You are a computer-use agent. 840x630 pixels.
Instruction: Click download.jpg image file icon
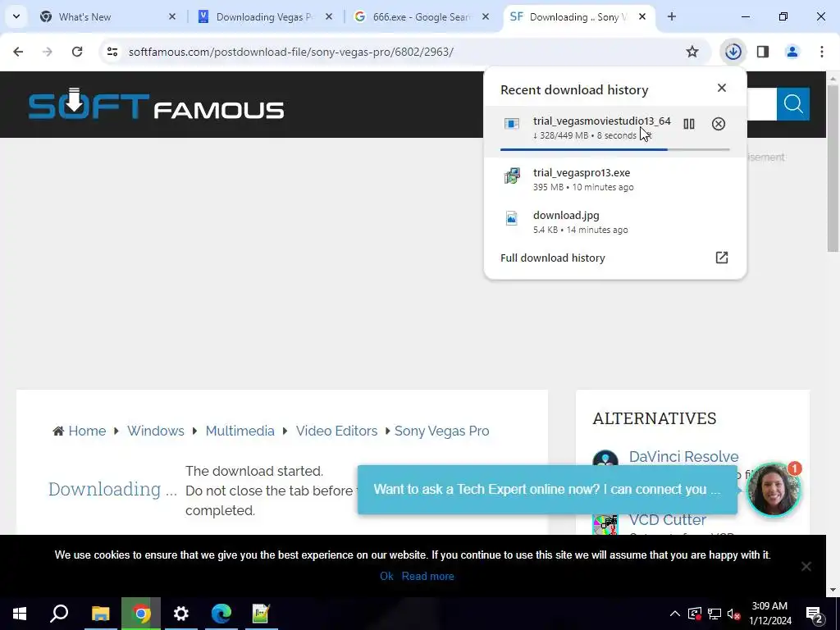[x=512, y=218]
